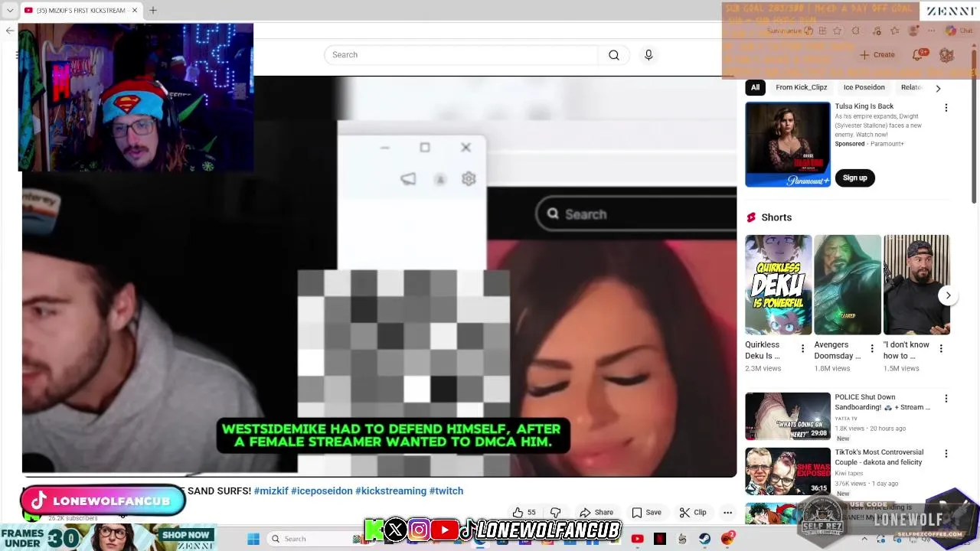The width and height of the screenshot is (980, 551).
Task: Open Steam from the taskbar
Action: pyautogui.click(x=704, y=539)
